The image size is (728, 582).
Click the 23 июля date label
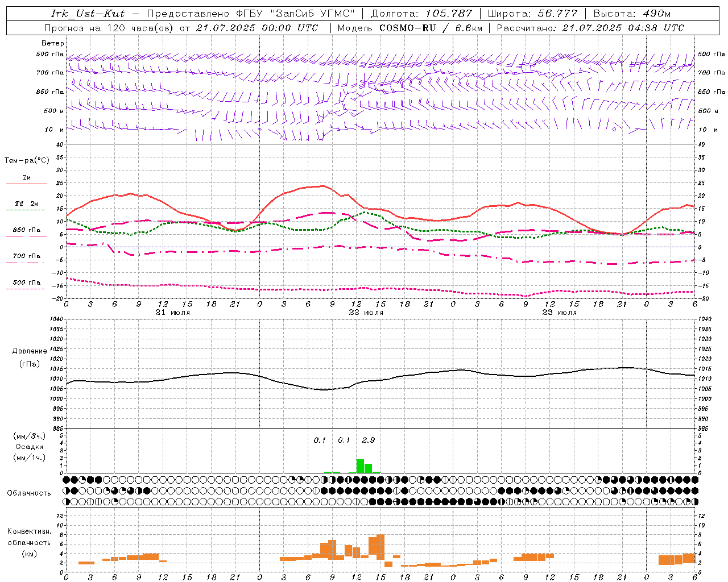click(560, 313)
